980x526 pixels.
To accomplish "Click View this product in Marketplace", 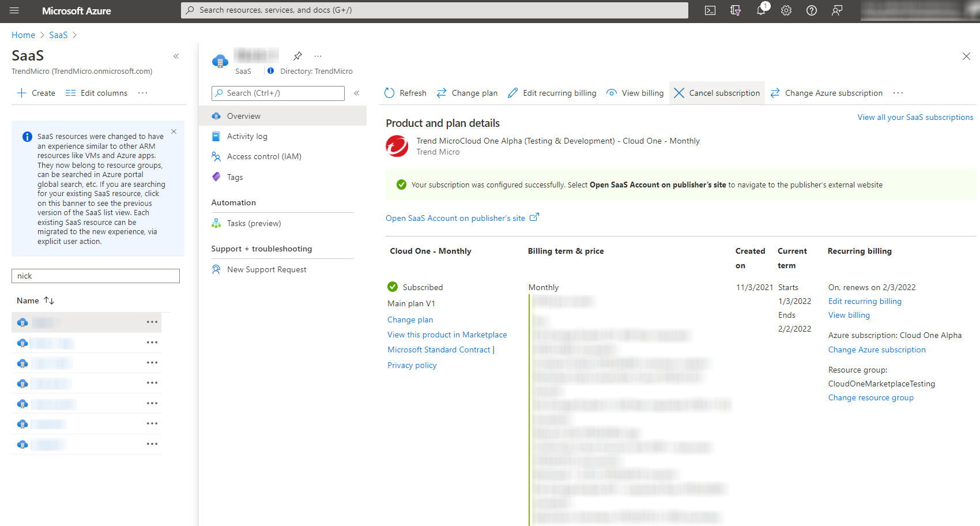I will [447, 335].
